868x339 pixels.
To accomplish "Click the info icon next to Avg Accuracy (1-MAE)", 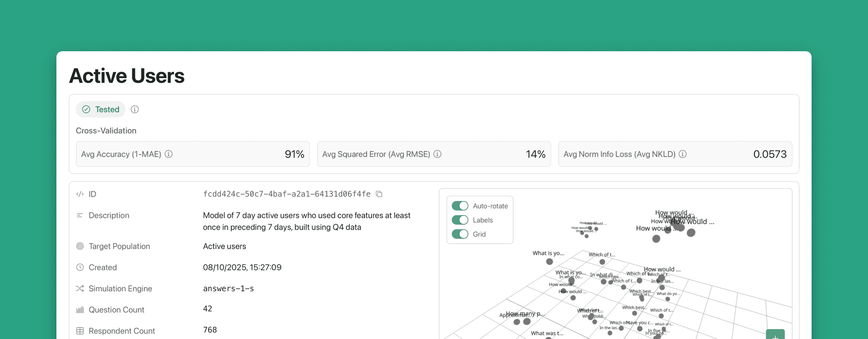I will pyautogui.click(x=168, y=154).
